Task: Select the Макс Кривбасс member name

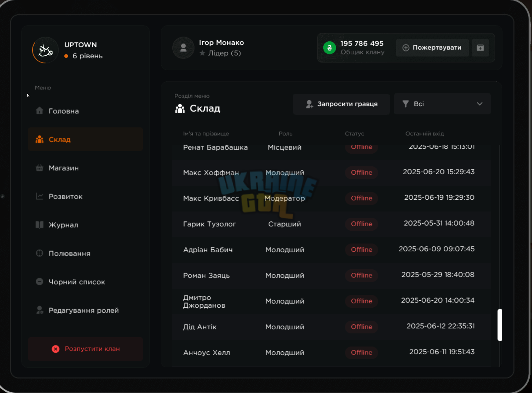Action: (211, 198)
